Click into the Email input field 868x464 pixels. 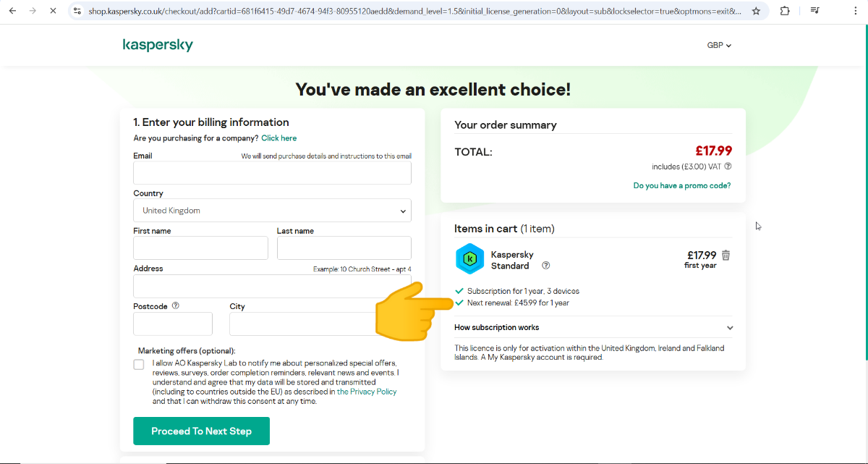click(x=272, y=173)
